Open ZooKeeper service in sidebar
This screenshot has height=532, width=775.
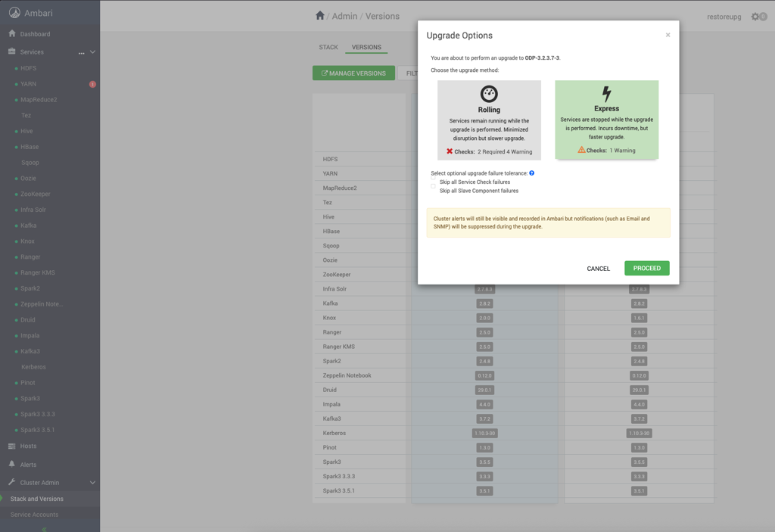point(35,194)
